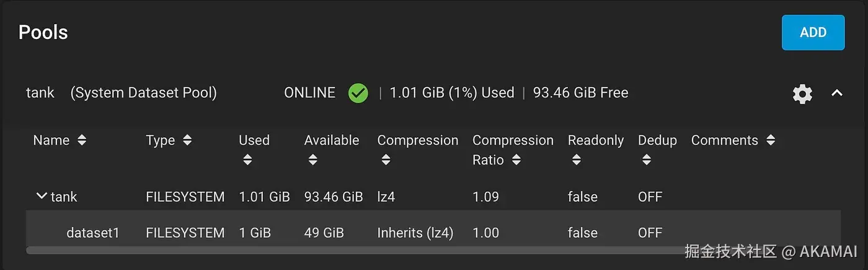
Task: Click the Pools section heading
Action: [43, 32]
